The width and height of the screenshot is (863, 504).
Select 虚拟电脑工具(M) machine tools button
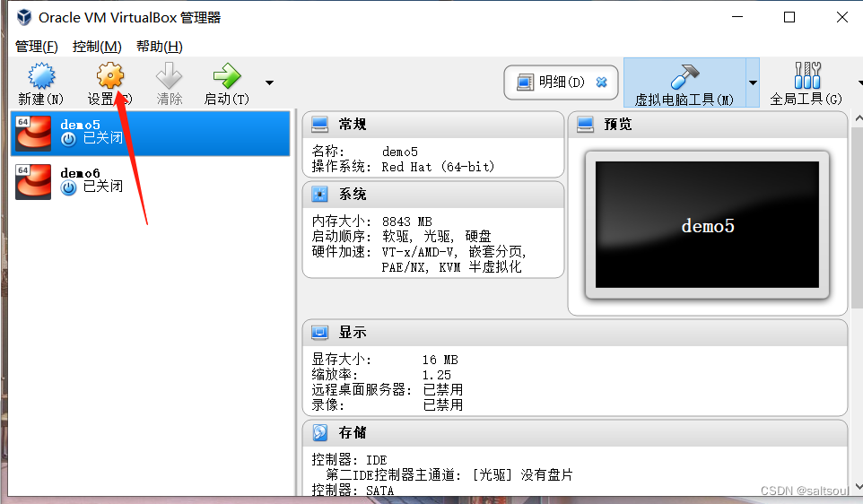pyautogui.click(x=684, y=83)
